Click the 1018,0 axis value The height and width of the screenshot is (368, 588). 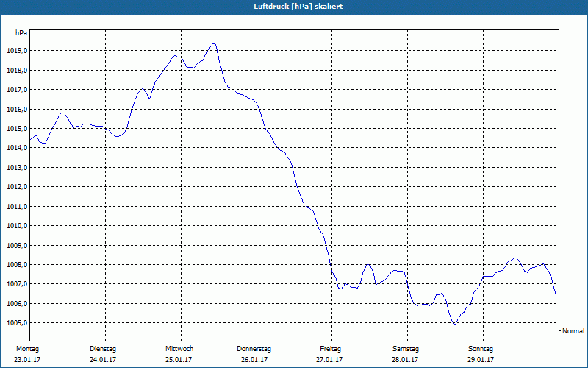tap(16, 70)
